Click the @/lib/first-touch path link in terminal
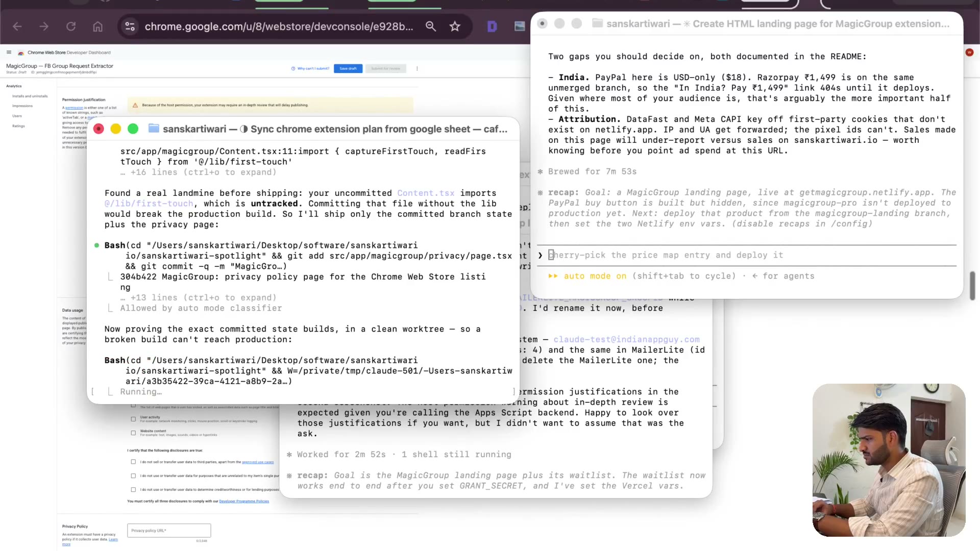 [x=149, y=204]
